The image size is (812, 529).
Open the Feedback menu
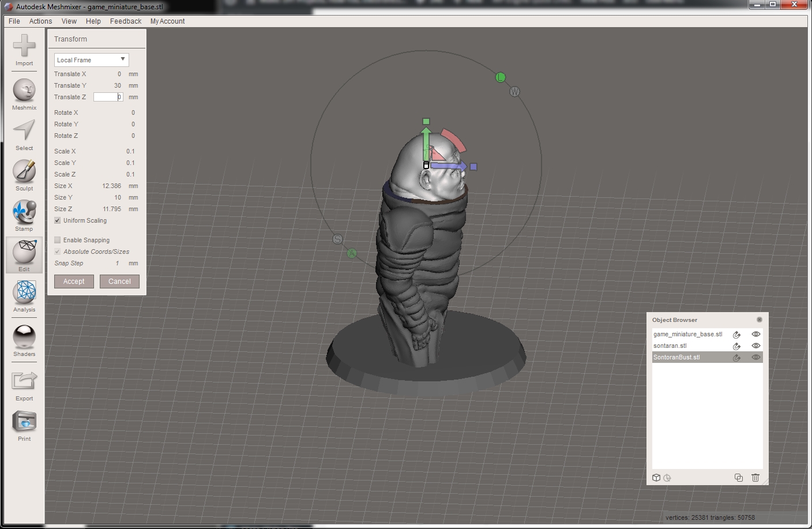tap(126, 21)
